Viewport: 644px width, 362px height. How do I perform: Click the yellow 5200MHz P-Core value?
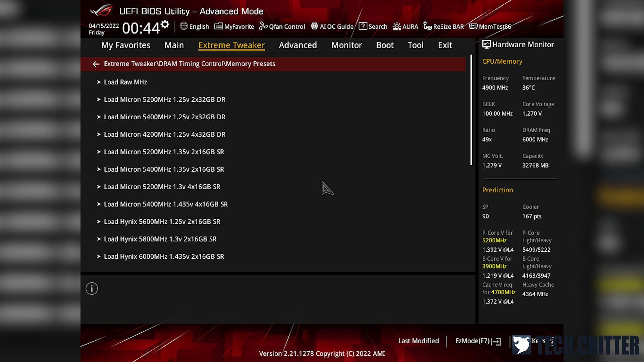click(494, 240)
